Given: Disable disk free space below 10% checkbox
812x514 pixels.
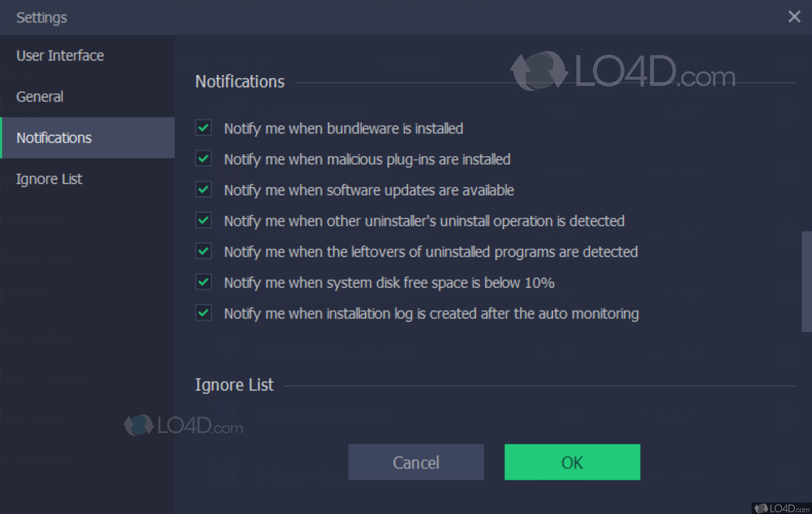Looking at the screenshot, I should [204, 282].
